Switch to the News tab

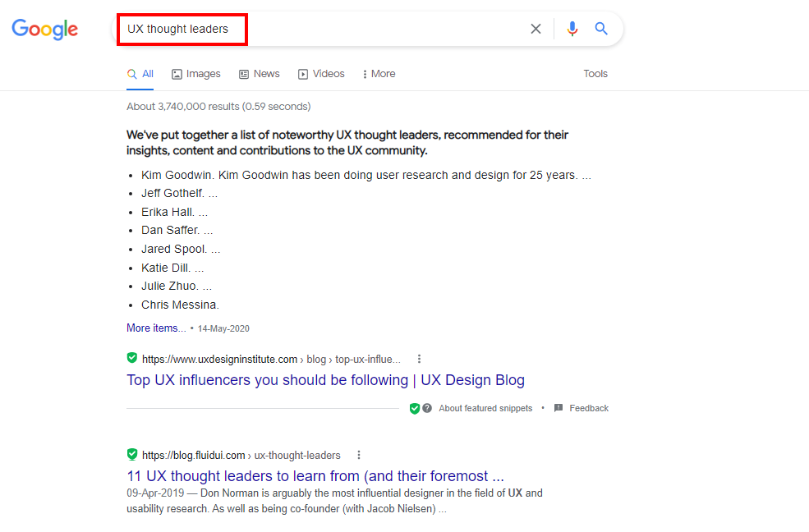[x=259, y=74]
